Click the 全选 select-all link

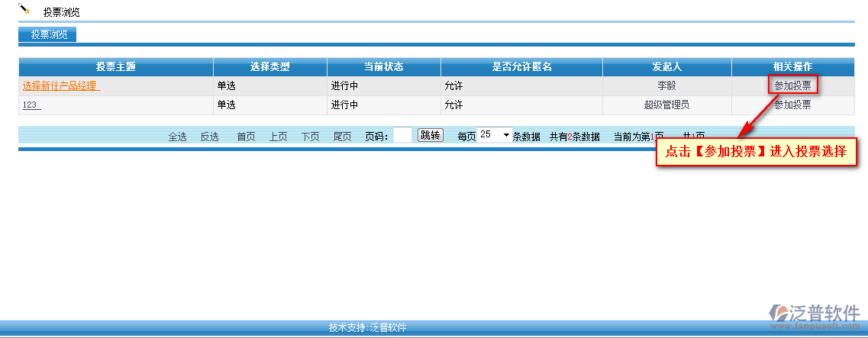(178, 137)
